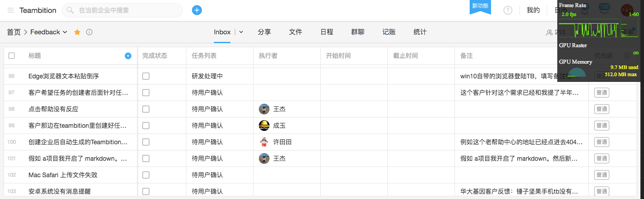Select all tasks with the header checkbox
This screenshot has width=644, height=199.
[12, 56]
